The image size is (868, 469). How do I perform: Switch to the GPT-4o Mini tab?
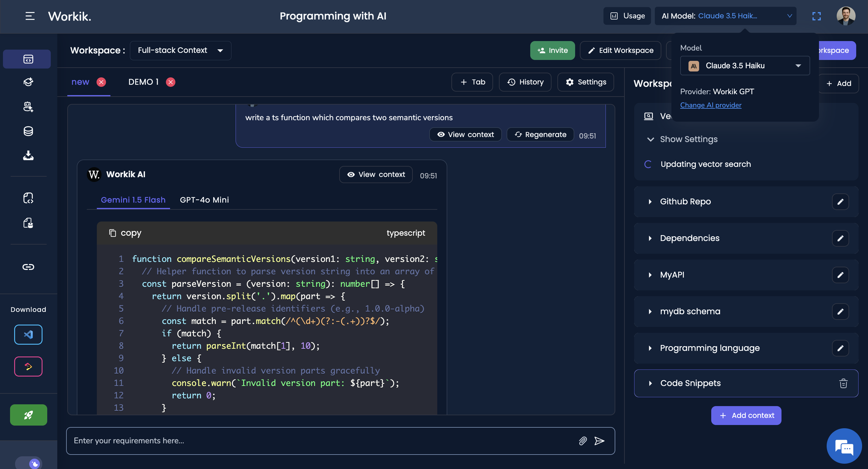point(204,200)
